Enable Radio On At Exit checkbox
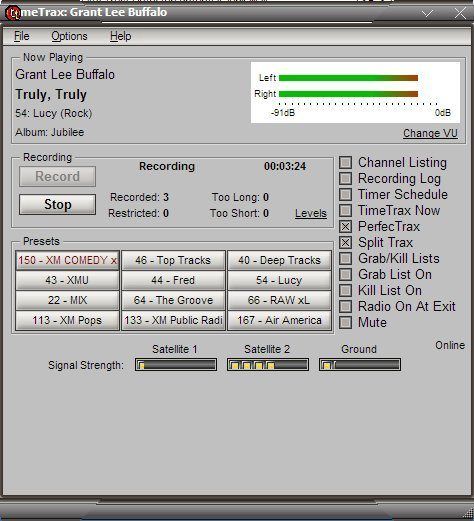 point(345,306)
